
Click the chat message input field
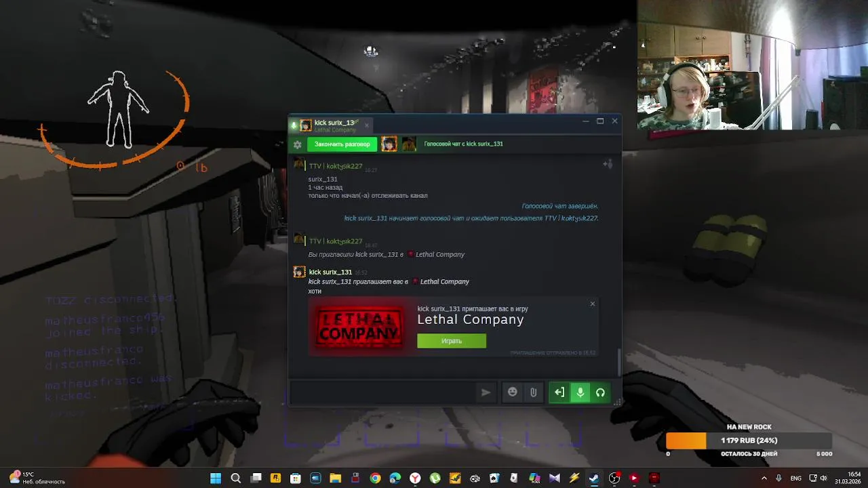[x=384, y=392]
